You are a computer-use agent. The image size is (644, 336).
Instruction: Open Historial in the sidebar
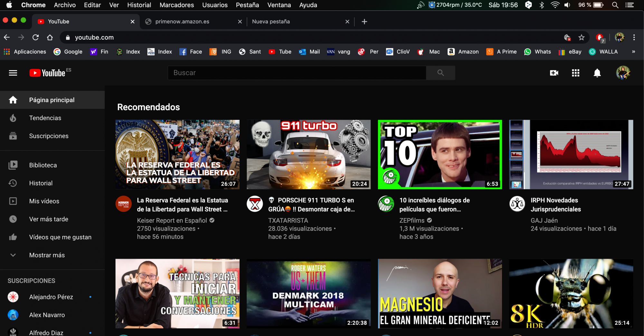(x=52, y=183)
